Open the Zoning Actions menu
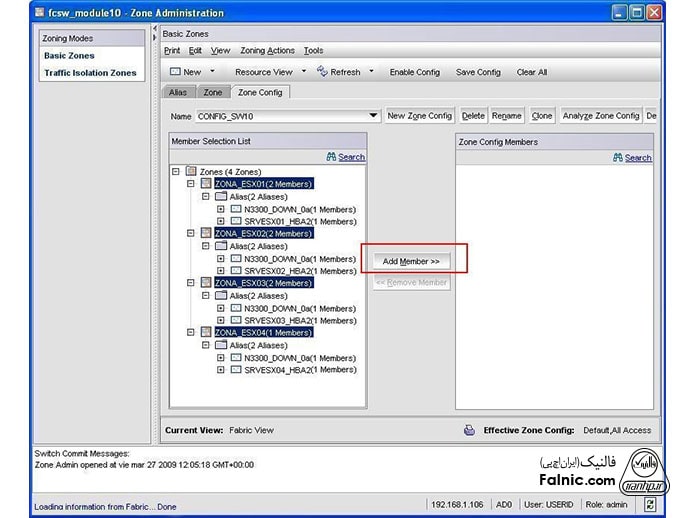 click(267, 50)
